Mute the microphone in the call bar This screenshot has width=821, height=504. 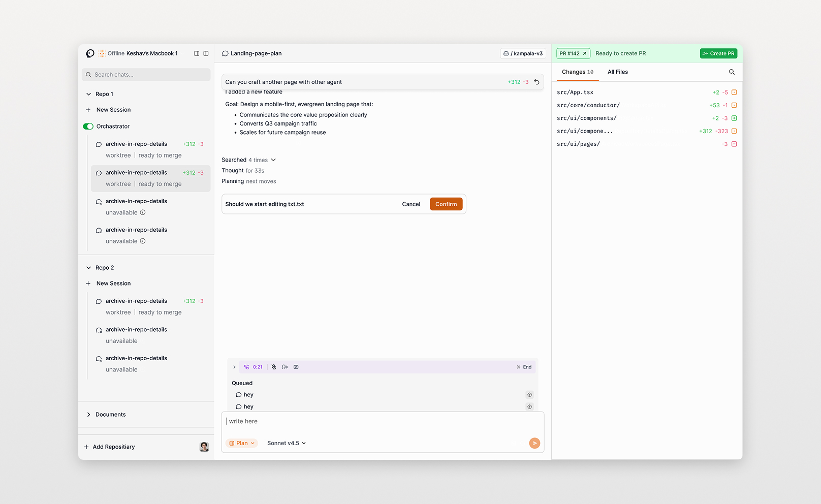pos(274,367)
